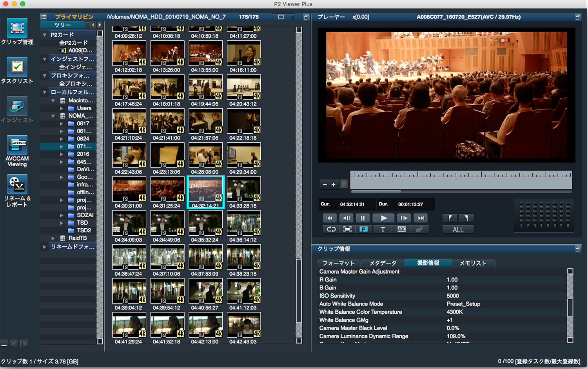Click the timeline horizontal scroll bar
The width and height of the screenshot is (588, 369).
(x=376, y=192)
